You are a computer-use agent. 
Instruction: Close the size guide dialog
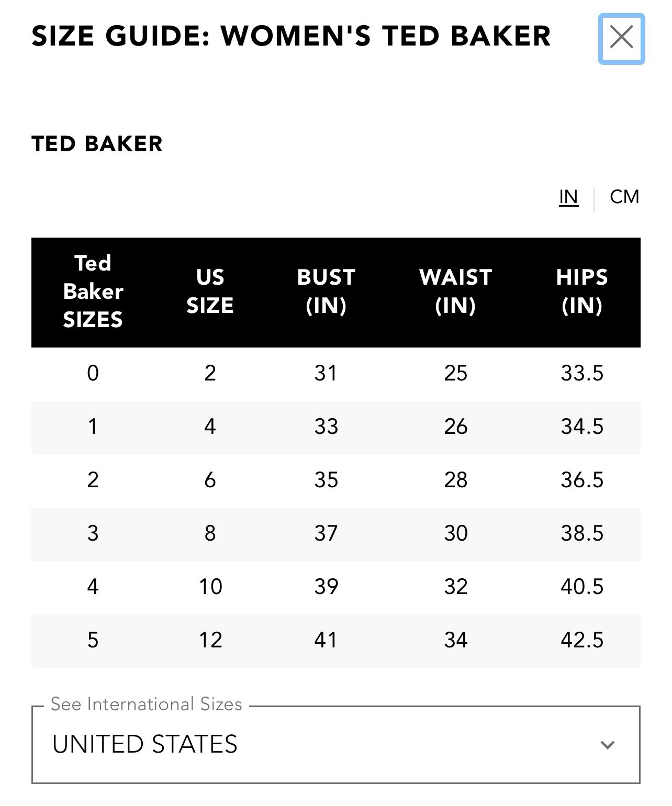[621, 39]
